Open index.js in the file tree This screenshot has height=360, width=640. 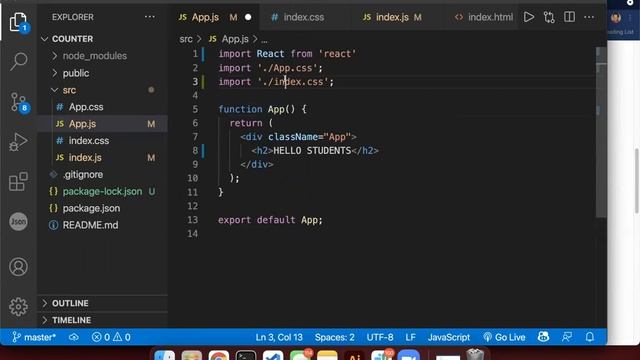(102, 158)
